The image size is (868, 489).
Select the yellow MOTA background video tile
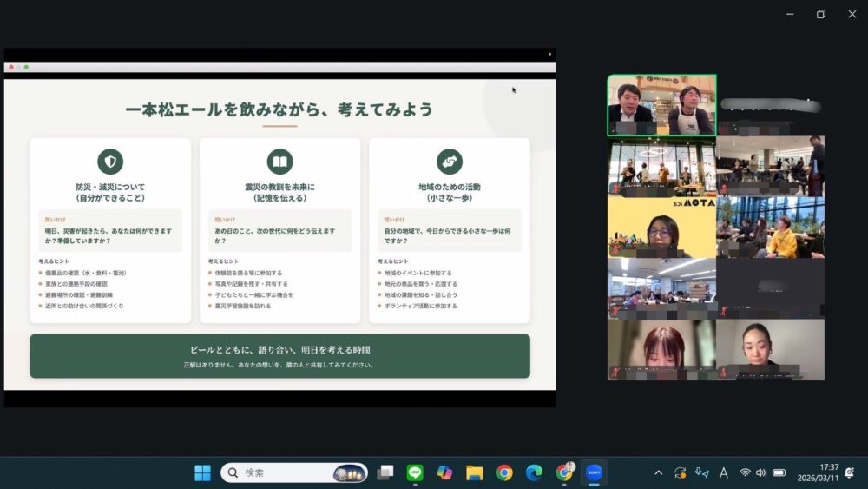click(x=661, y=227)
